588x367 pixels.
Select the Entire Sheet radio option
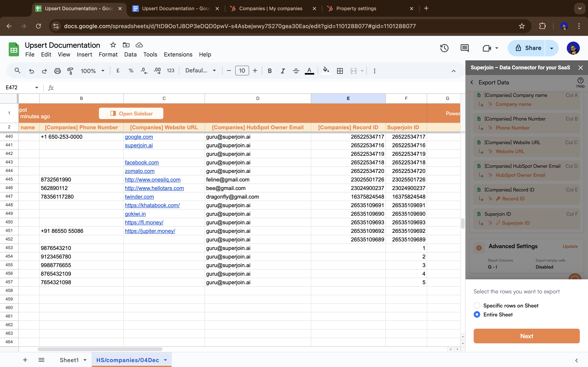[x=477, y=315]
